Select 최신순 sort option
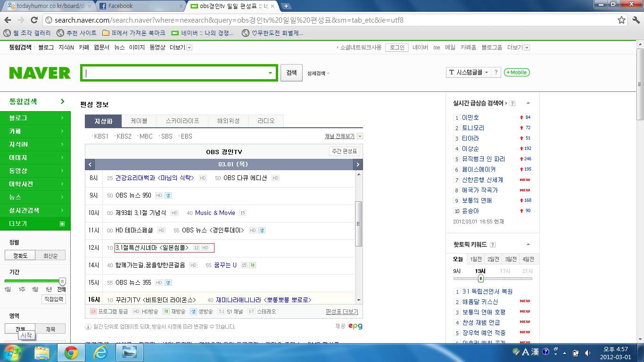644x362 pixels. point(50,255)
